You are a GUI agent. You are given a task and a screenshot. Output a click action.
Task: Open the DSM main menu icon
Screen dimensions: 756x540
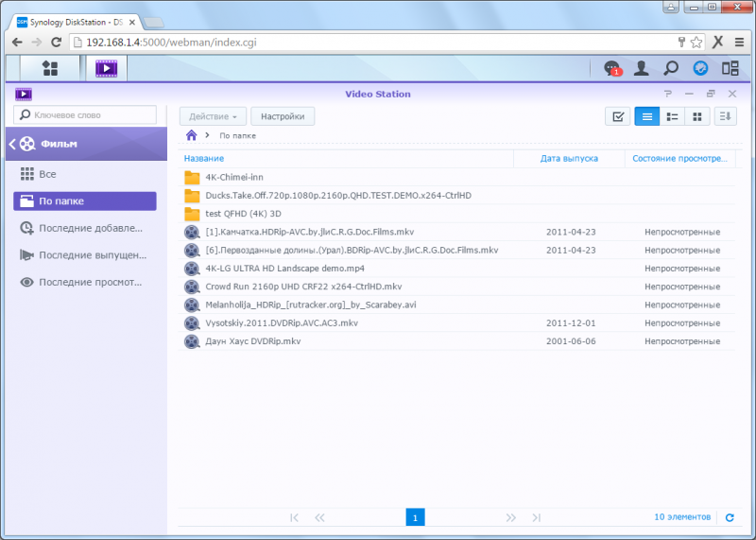coord(50,68)
